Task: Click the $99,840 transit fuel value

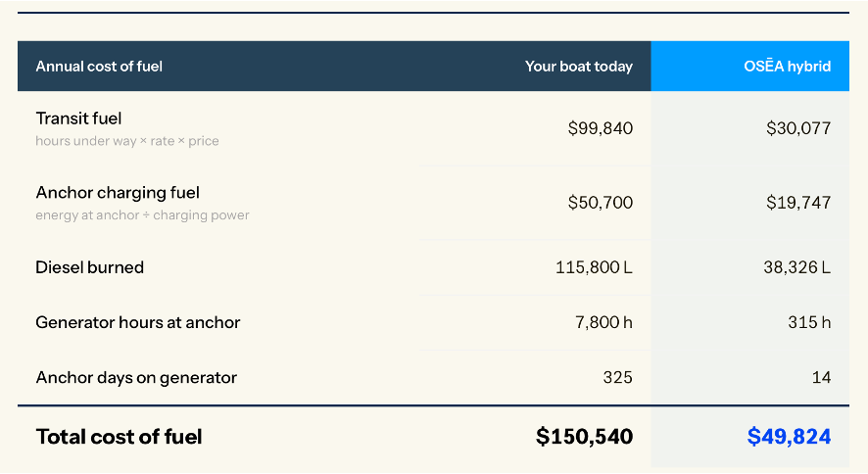Action: point(601,128)
